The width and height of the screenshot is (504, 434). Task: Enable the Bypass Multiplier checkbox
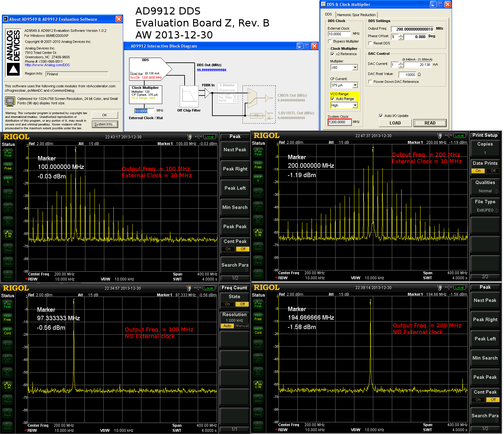pyautogui.click(x=330, y=41)
